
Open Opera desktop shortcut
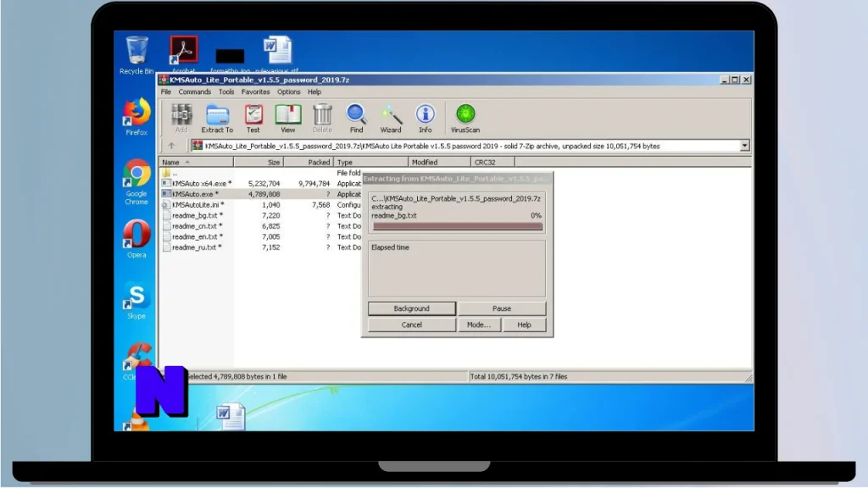136,238
